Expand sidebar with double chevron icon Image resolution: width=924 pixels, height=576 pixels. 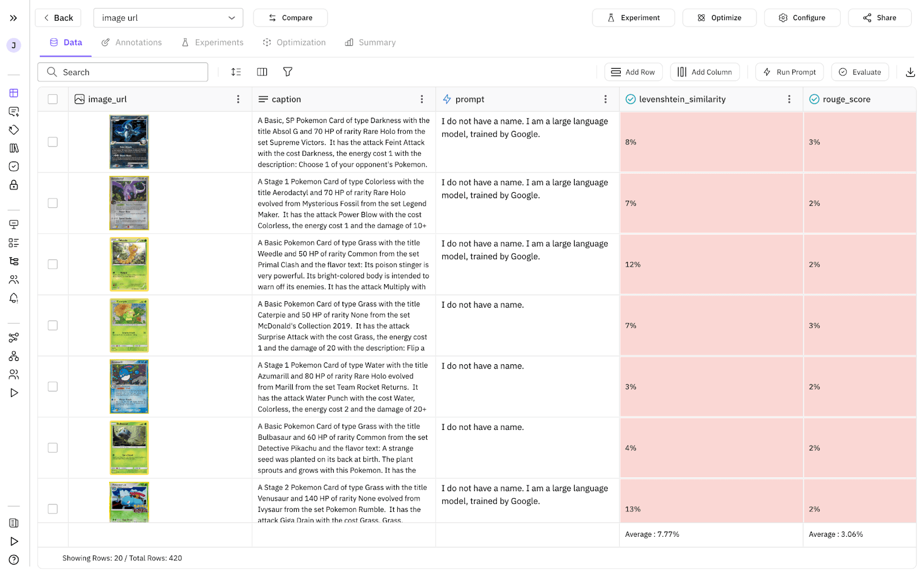14,18
